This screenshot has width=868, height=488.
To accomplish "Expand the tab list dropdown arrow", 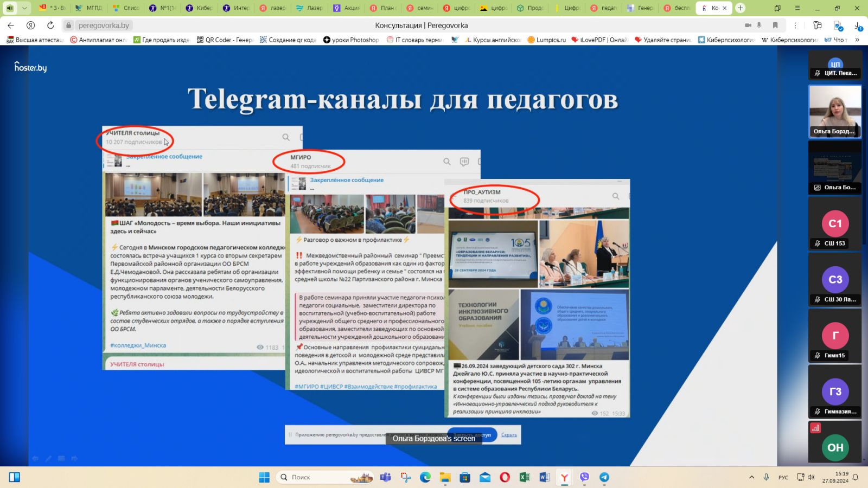I will tap(24, 8).
